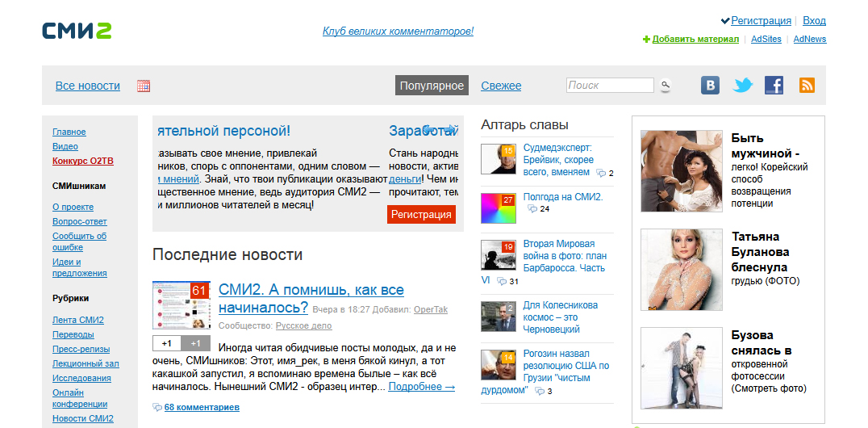The height and width of the screenshot is (428, 868).
Task: Open О проекте in sidebar
Action: click(73, 207)
